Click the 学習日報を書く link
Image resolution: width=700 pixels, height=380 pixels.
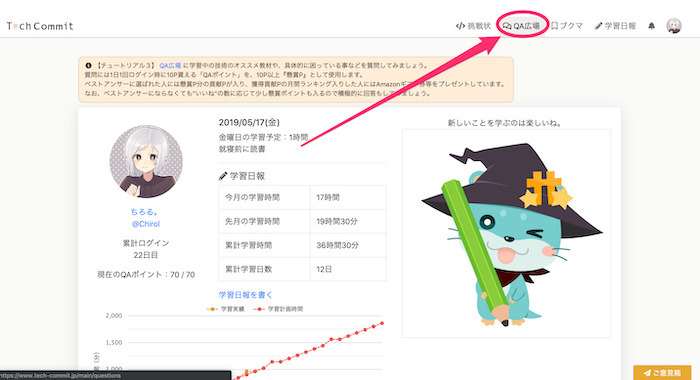245,295
